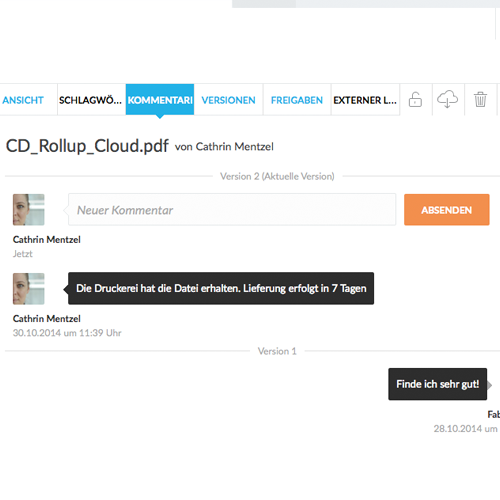Switch to the Schlagwö... tab
The width and height of the screenshot is (500, 500).
90,100
